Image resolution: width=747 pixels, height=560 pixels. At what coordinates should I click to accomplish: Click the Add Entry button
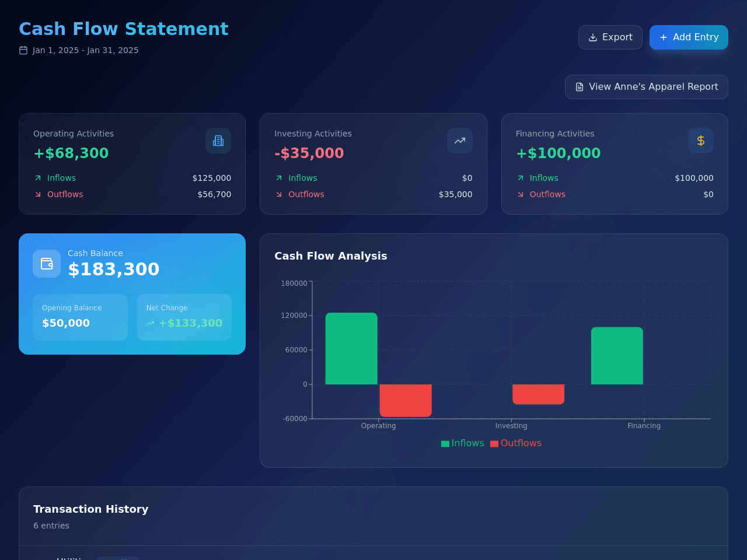coord(689,37)
